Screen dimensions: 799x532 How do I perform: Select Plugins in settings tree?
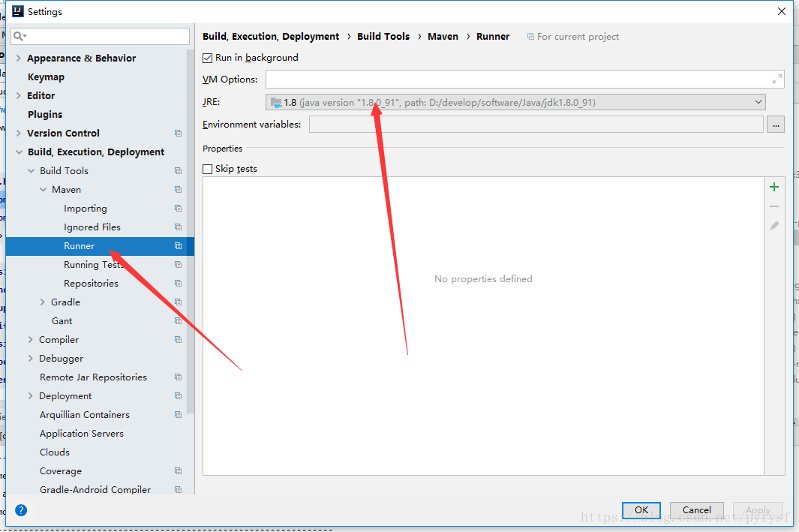click(x=45, y=115)
